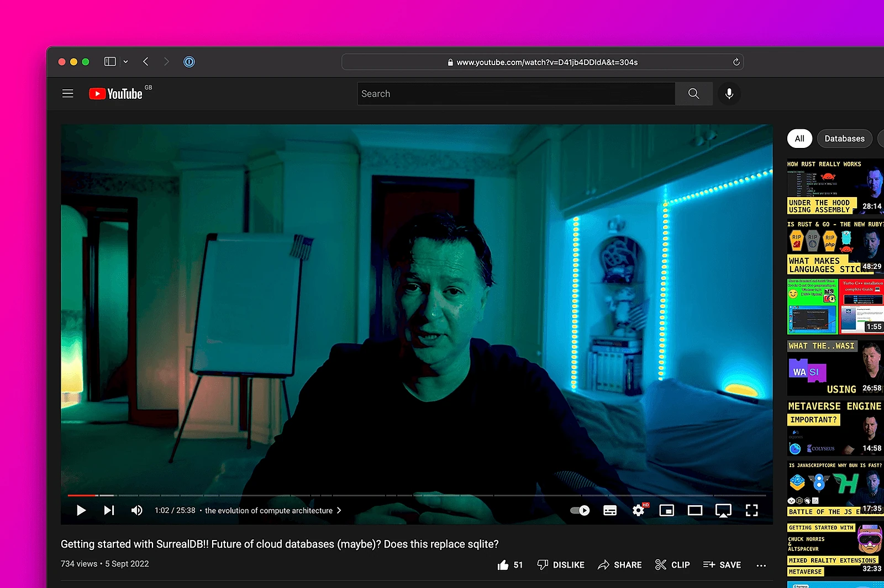Mute the video volume
The image size is (884, 588).
[x=136, y=510]
